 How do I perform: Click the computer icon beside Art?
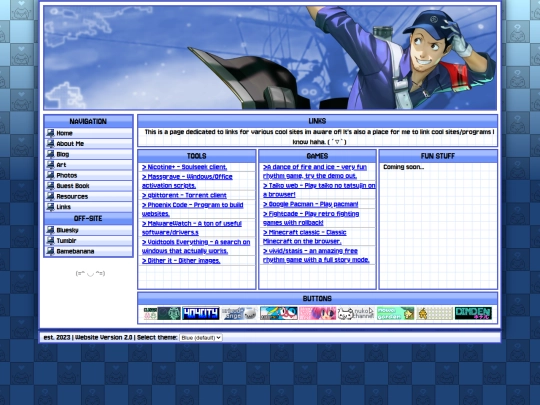[50, 165]
